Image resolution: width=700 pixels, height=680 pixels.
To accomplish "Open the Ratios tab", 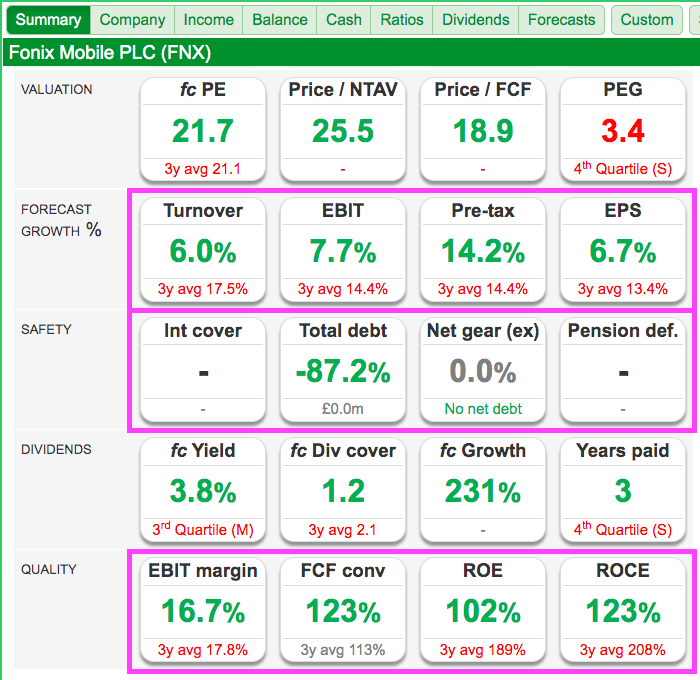I will (401, 20).
